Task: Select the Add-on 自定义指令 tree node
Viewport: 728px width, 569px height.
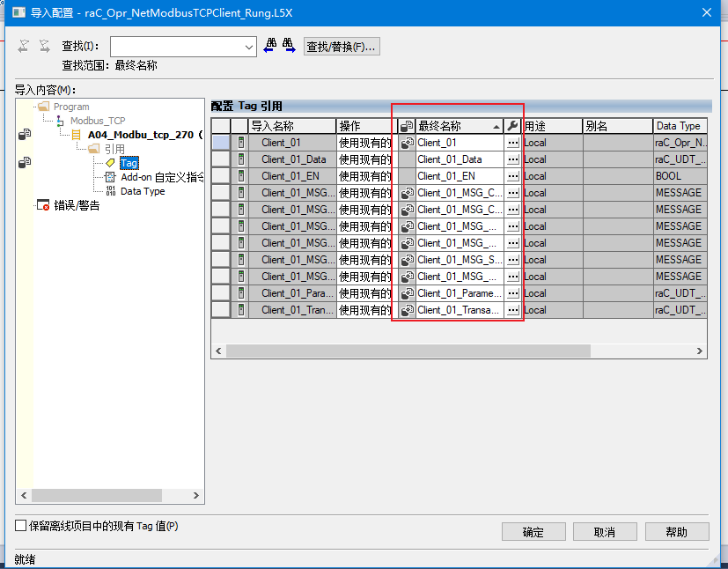Action: click(x=161, y=177)
